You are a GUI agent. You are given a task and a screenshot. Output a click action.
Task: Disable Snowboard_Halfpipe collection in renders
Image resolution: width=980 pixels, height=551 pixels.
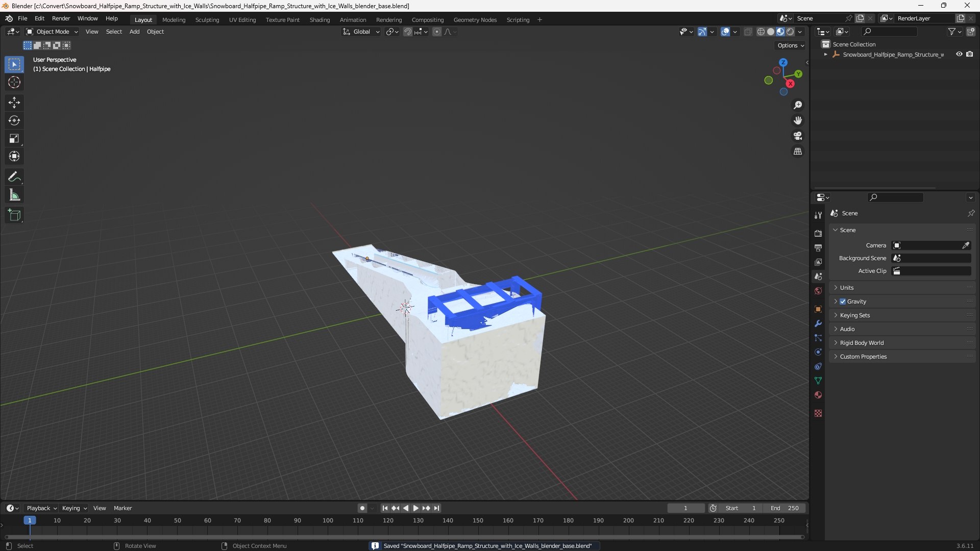pyautogui.click(x=970, y=54)
